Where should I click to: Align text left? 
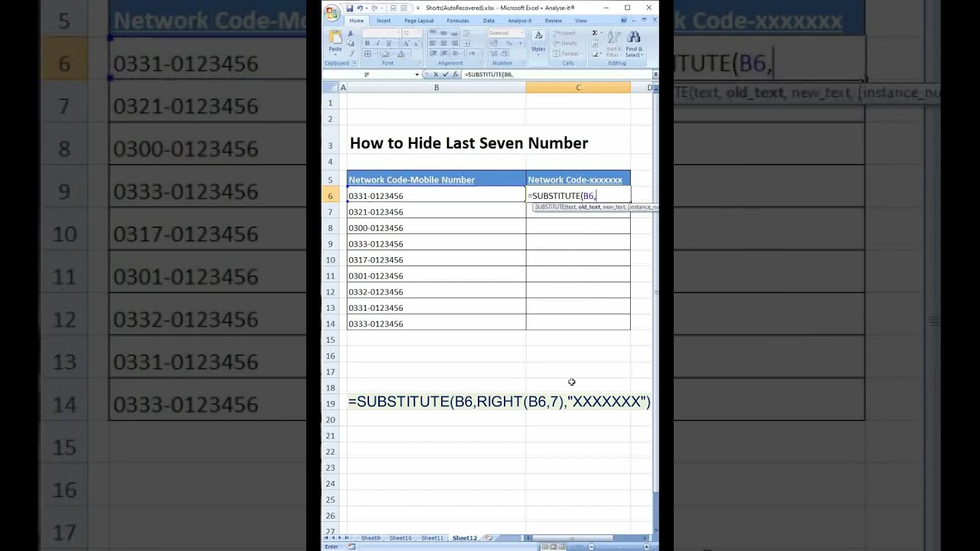coord(433,44)
